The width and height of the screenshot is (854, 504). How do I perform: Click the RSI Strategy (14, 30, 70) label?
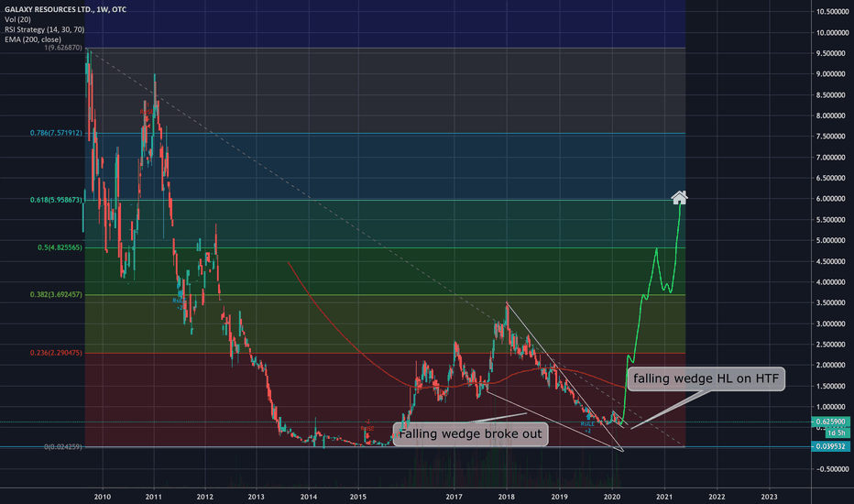[44, 29]
